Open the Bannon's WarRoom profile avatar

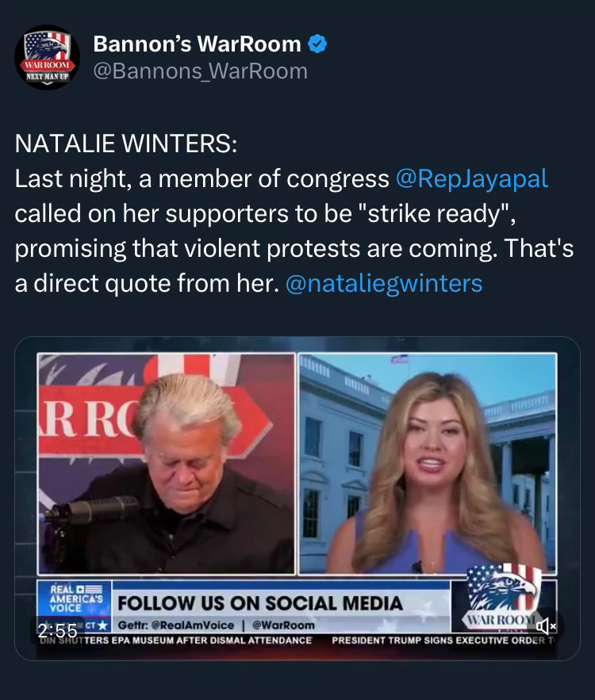point(47,57)
